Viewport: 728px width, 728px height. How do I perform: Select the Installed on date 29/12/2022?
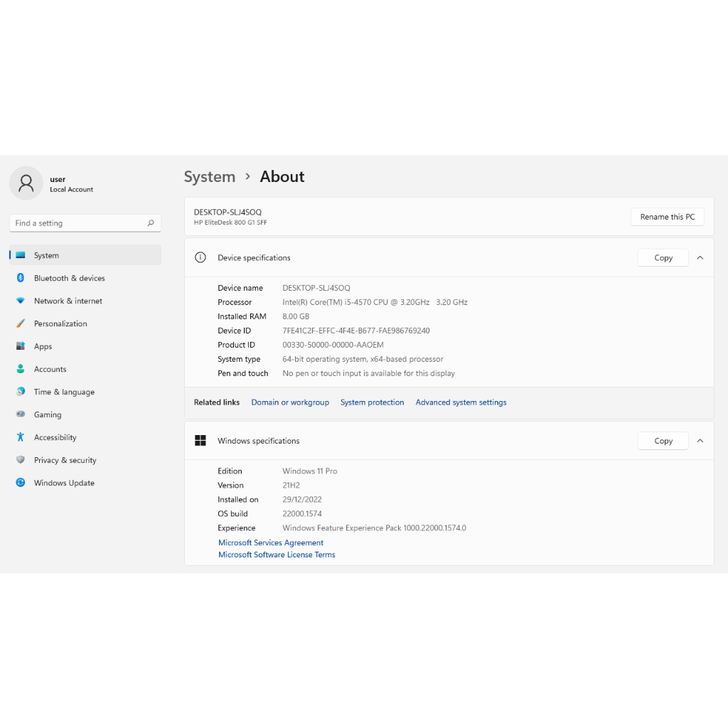[x=302, y=500]
